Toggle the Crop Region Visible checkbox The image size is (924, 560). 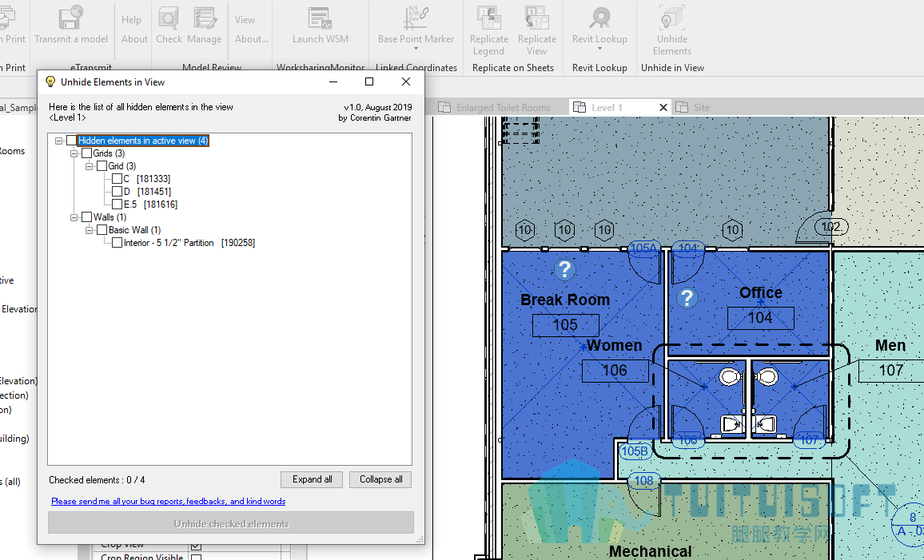click(197, 557)
